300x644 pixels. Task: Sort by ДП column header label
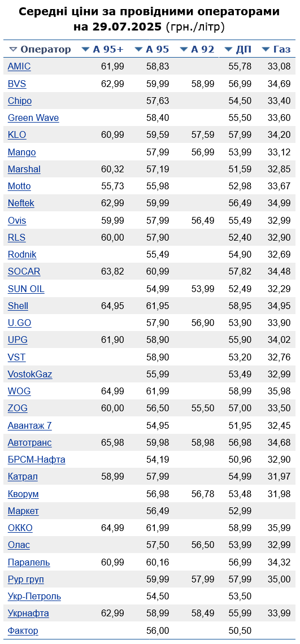[x=244, y=50]
